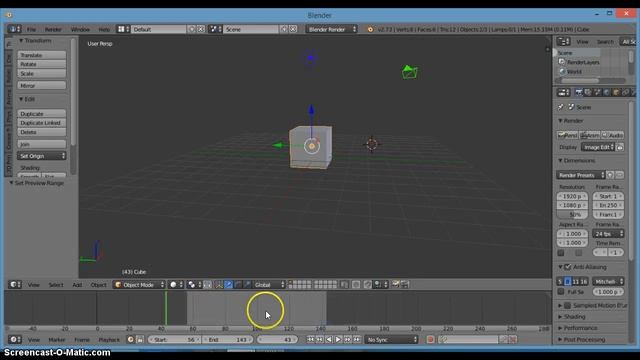Toggle the timeline preview range clock icon
This screenshot has height=360, width=640.
(x=131, y=340)
